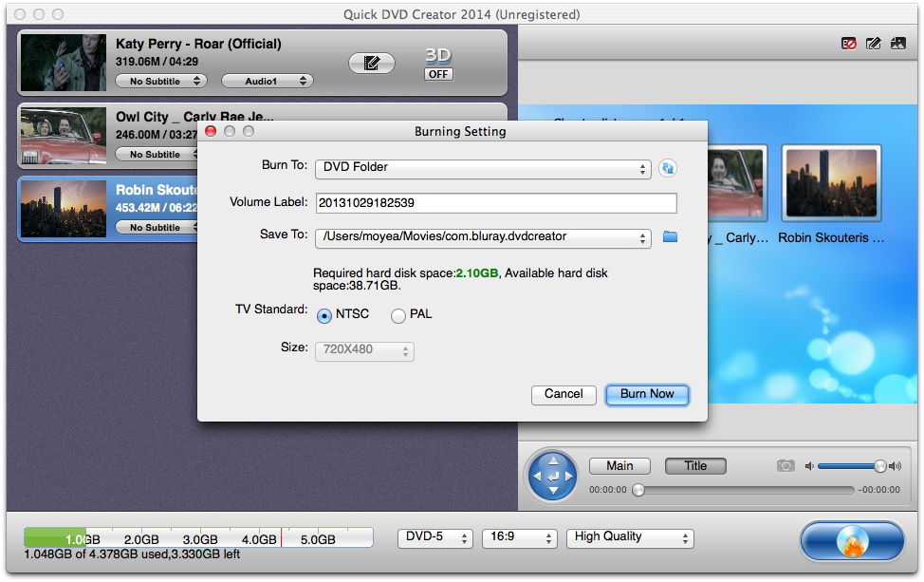Screen dimensions: 924x582
Task: Click the loud speaker icon at slider end
Action: point(896,466)
